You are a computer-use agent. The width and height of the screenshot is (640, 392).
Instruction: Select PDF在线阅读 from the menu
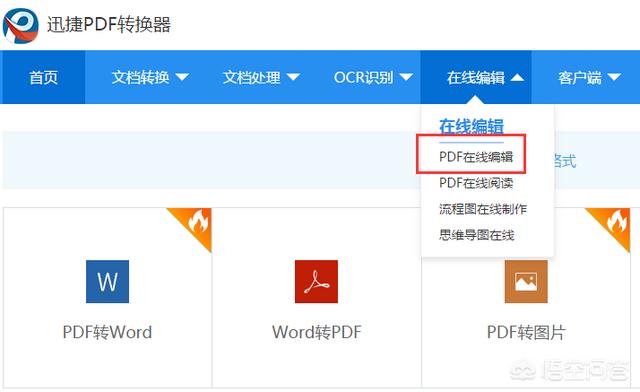coord(476,183)
